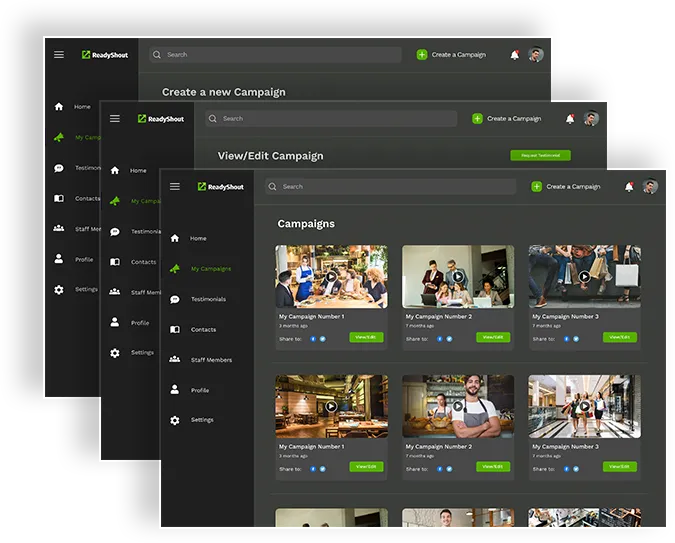Open notifications bell in View/Edit Campaign window
This screenshot has height=543, width=675.
570,118
